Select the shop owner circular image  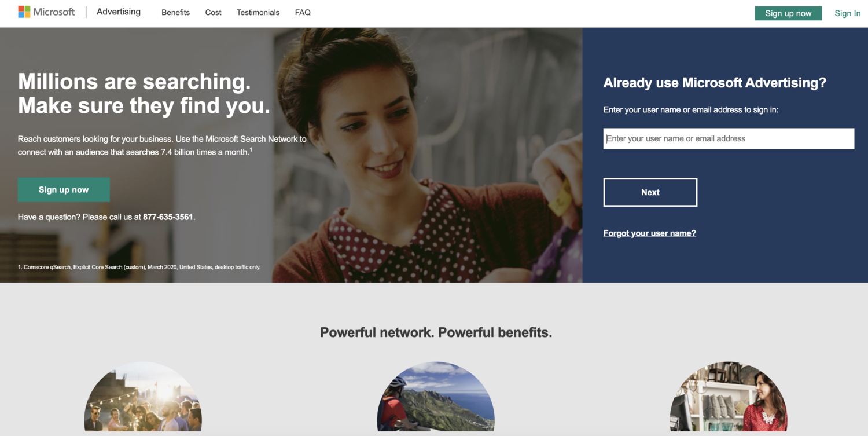729,397
